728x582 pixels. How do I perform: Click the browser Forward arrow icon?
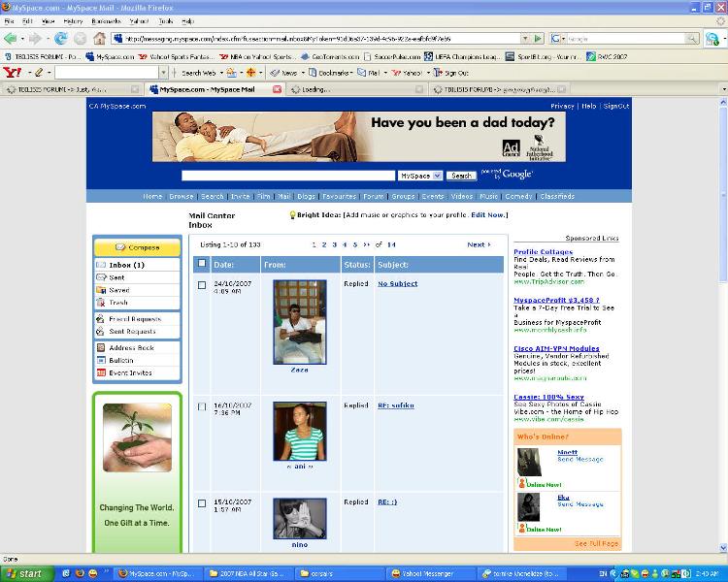(35, 39)
